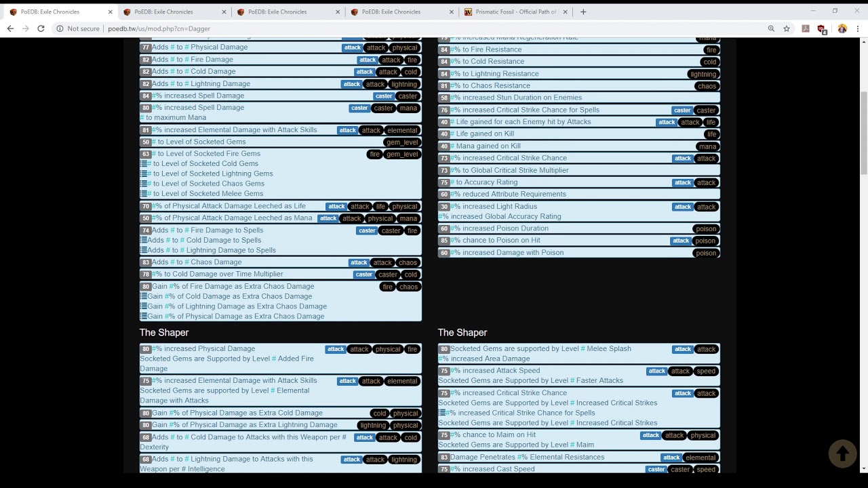Go back to the previous page
This screenshot has height=488, width=868.
point(10,28)
